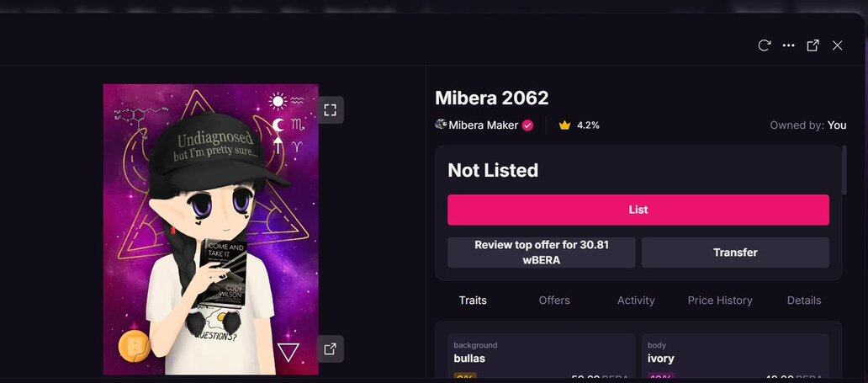
Task: Click the Transfer button
Action: pos(735,253)
